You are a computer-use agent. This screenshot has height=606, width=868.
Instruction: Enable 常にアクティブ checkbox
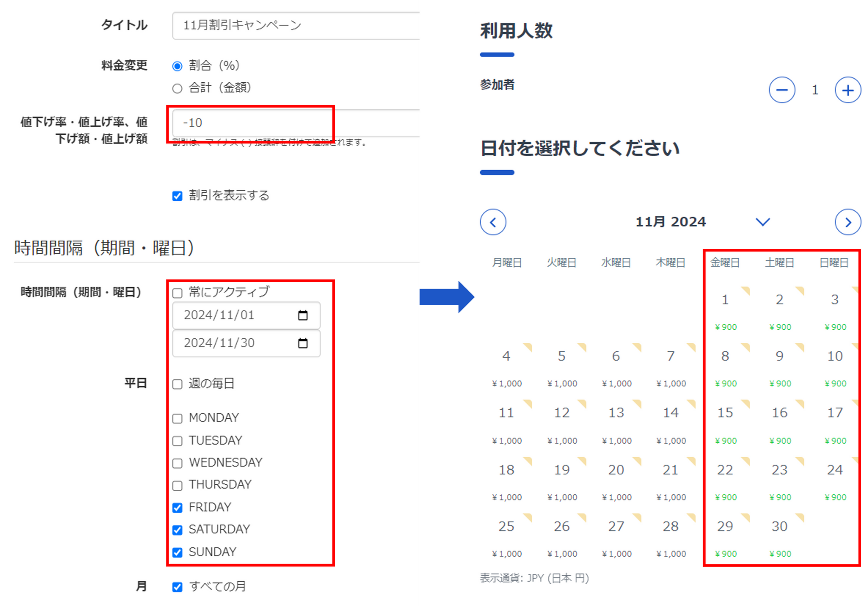[177, 293]
